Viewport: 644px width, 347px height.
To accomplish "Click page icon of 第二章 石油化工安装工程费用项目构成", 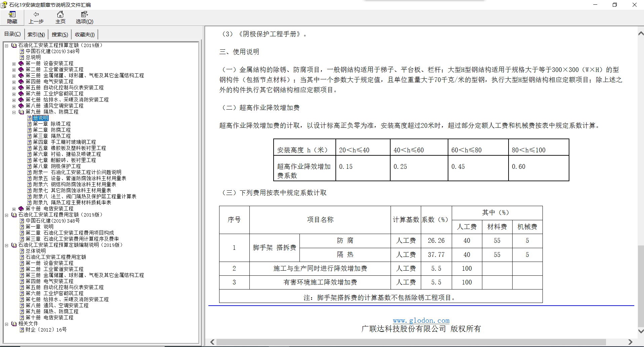I will pos(22,233).
